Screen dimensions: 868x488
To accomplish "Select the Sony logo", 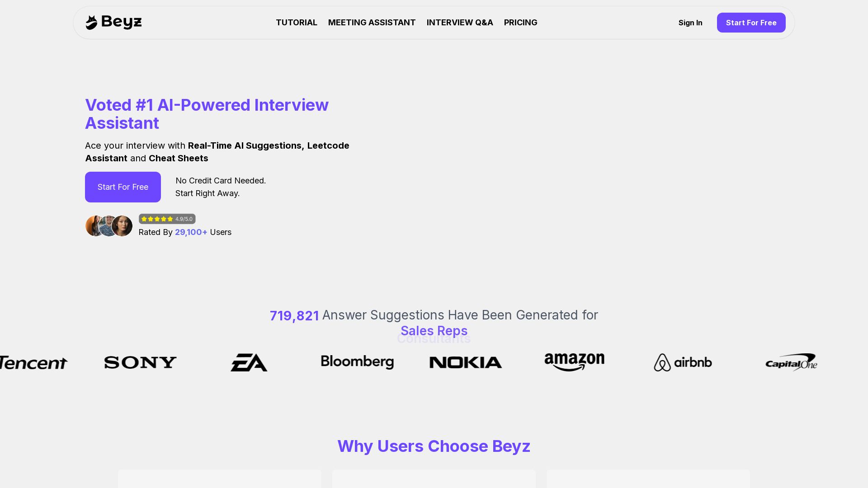I will coord(140,362).
